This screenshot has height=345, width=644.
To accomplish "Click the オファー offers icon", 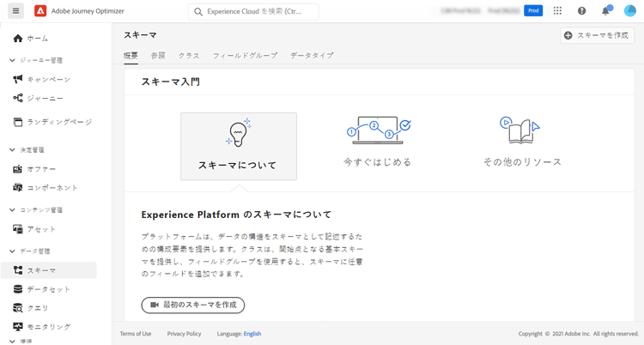I will point(18,169).
